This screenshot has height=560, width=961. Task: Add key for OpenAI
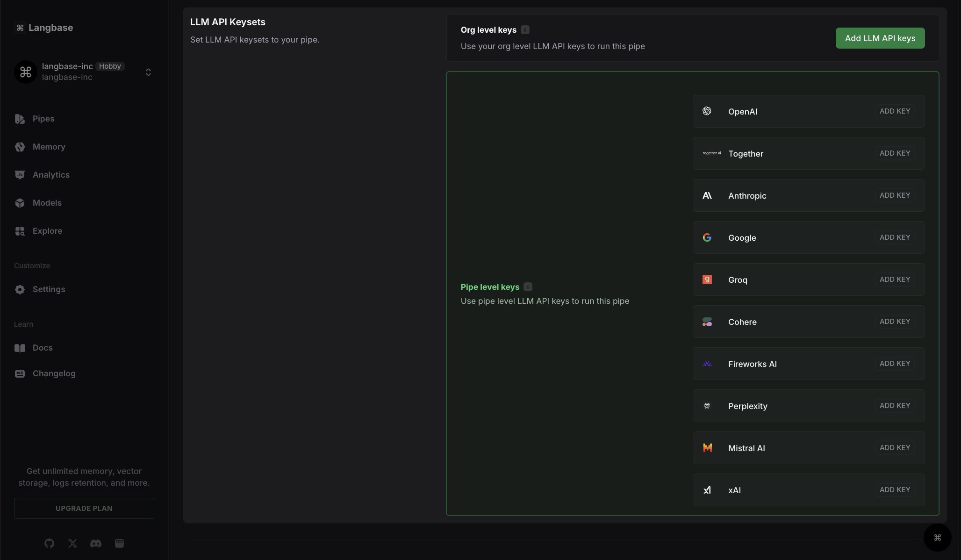point(895,111)
